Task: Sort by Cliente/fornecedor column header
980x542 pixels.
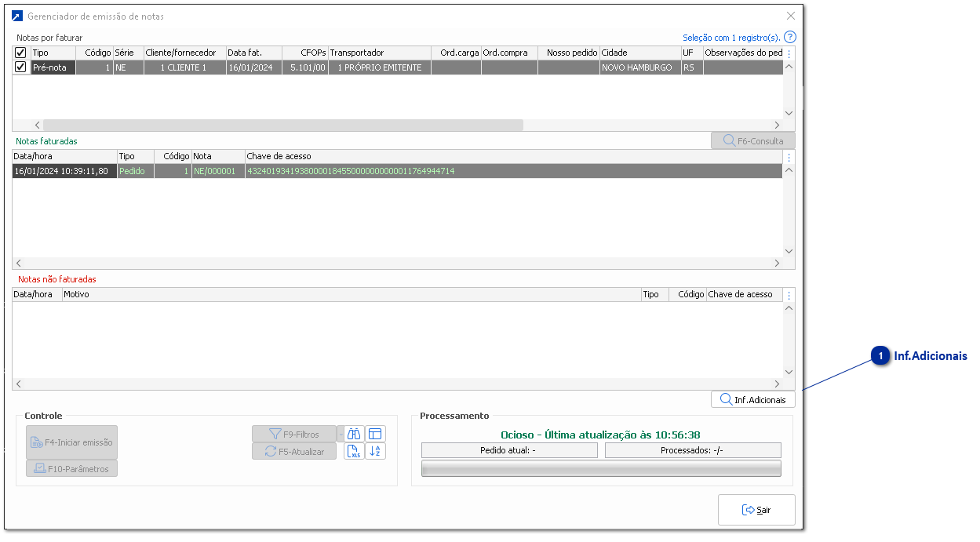Action: point(185,53)
